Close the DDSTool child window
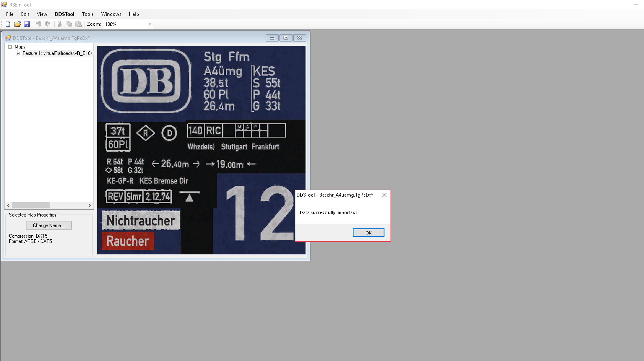 (x=299, y=38)
